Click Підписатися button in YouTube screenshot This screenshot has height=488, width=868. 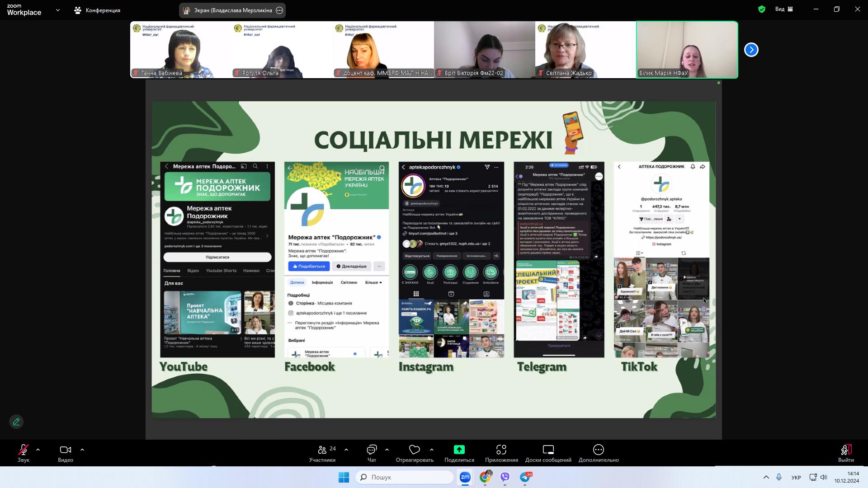(217, 257)
